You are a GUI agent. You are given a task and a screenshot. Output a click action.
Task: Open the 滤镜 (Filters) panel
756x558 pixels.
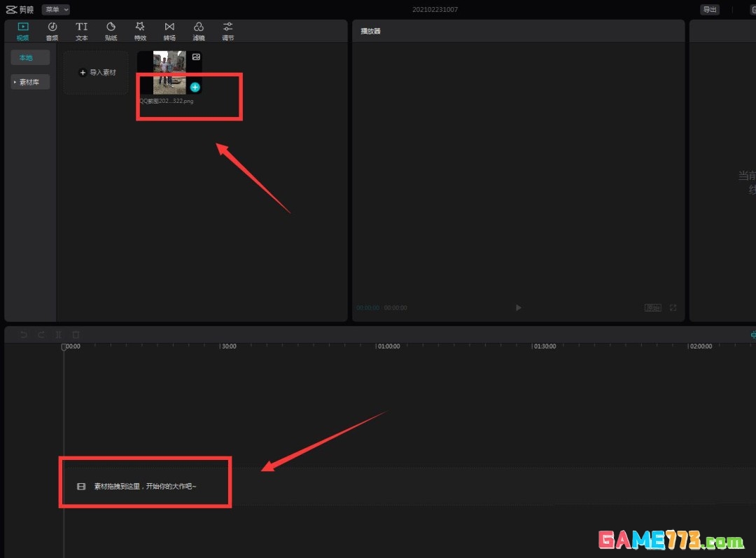tap(199, 31)
